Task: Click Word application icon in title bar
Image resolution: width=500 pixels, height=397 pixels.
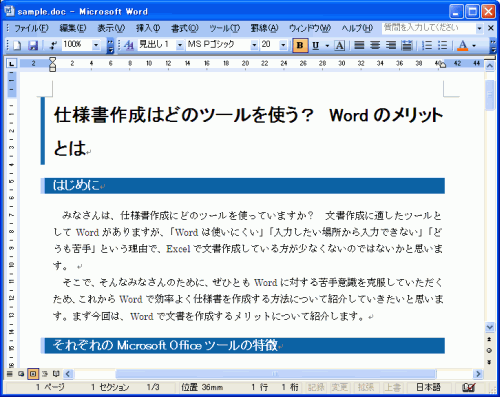Action: [9, 11]
